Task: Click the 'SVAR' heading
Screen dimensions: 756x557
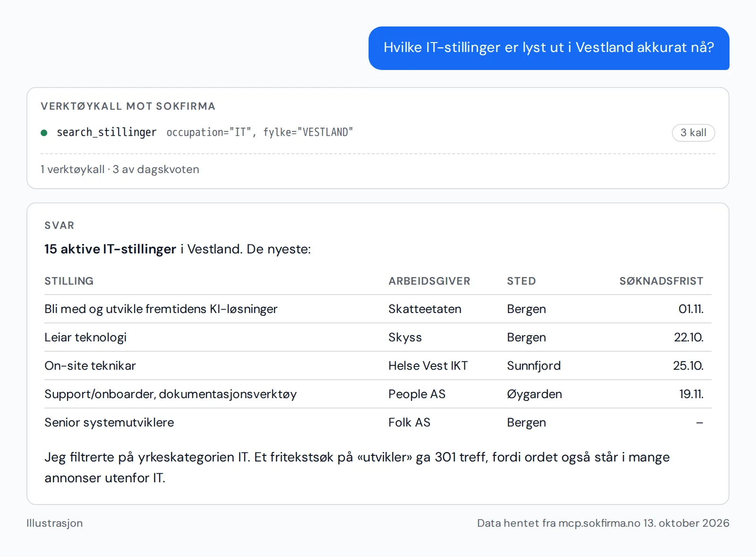Action: pos(60,226)
